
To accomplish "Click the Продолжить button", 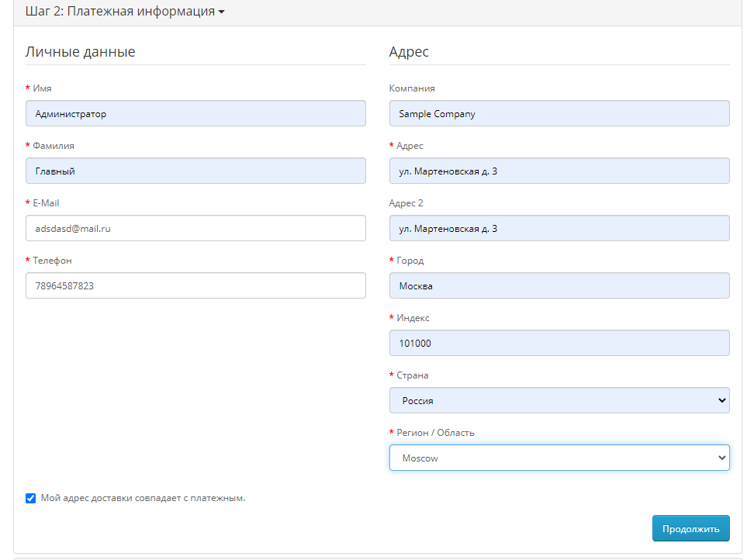I will 691,528.
